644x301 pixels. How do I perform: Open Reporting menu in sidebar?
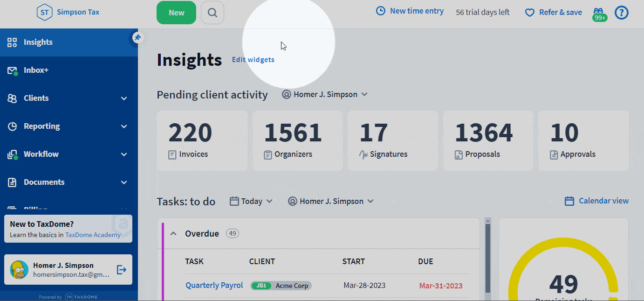(x=69, y=126)
